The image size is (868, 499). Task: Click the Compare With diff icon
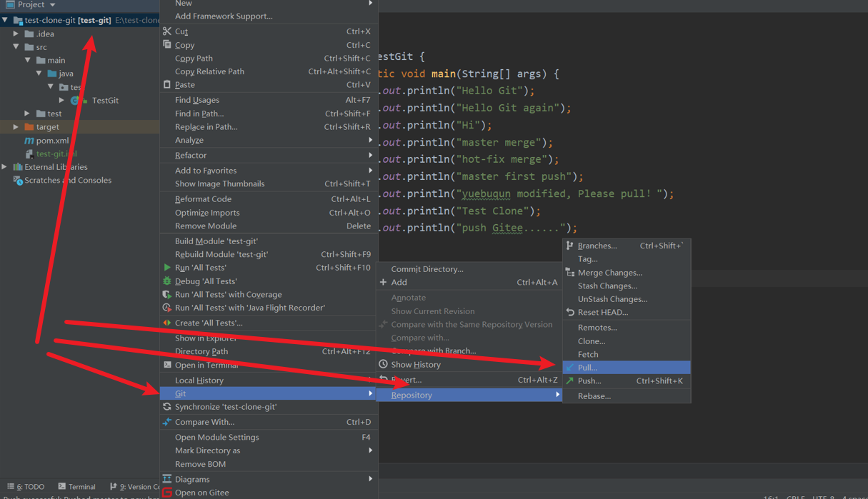(167, 422)
